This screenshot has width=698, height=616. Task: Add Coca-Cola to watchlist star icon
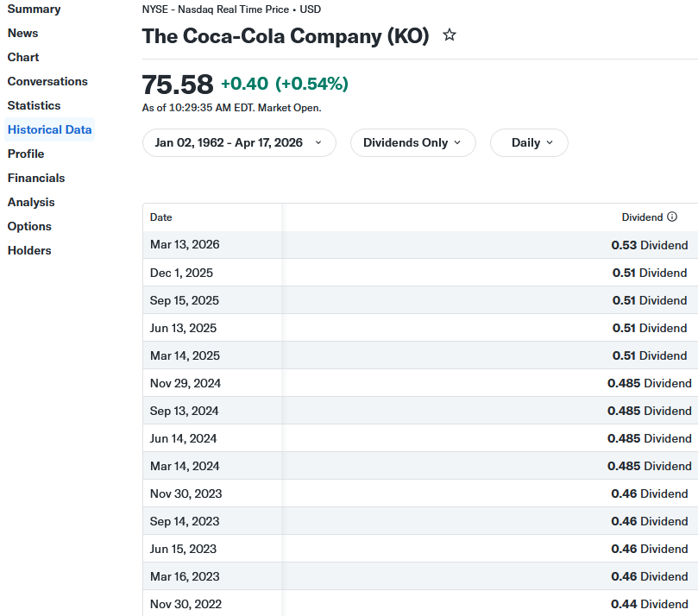[450, 35]
